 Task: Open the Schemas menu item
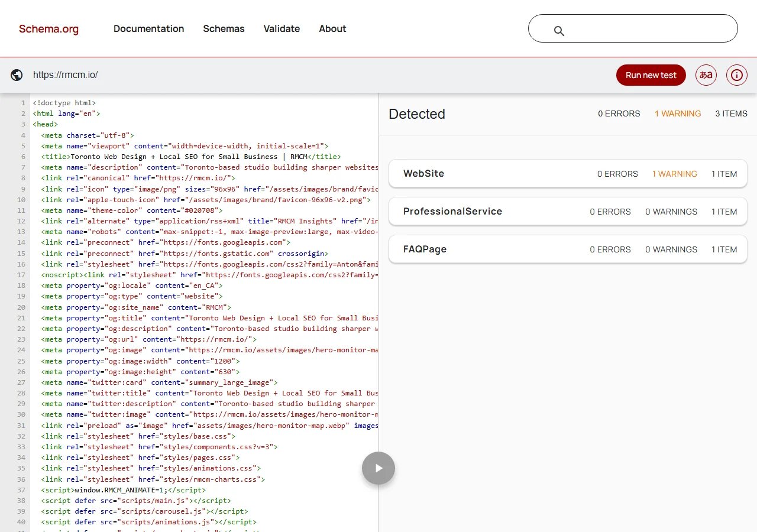point(224,28)
